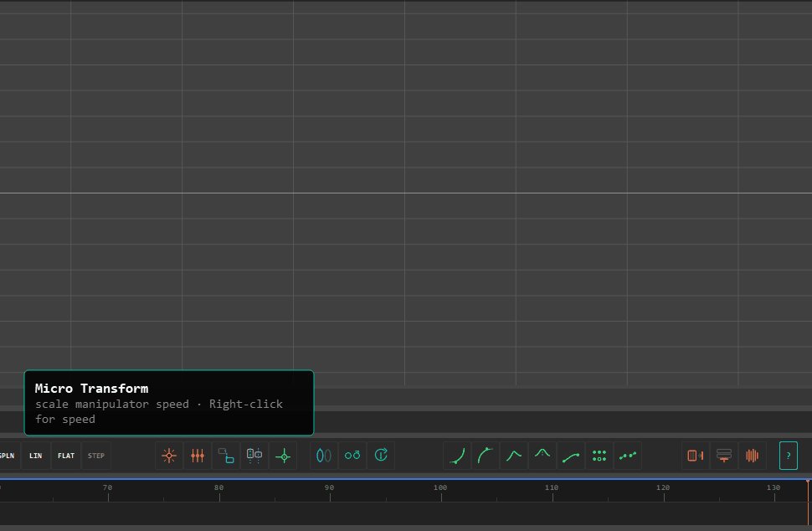Click the LIN linear tangent button

[x=36, y=456]
